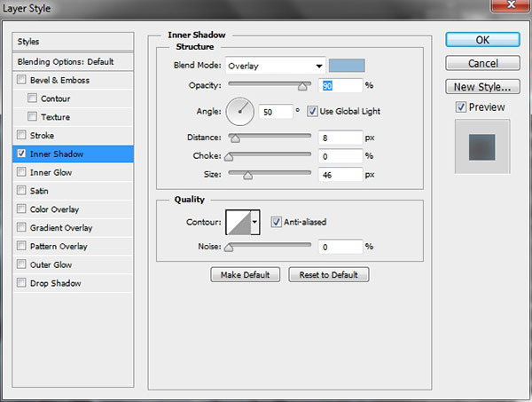Select the Styles panel header
This screenshot has height=402, width=532.
[73, 42]
